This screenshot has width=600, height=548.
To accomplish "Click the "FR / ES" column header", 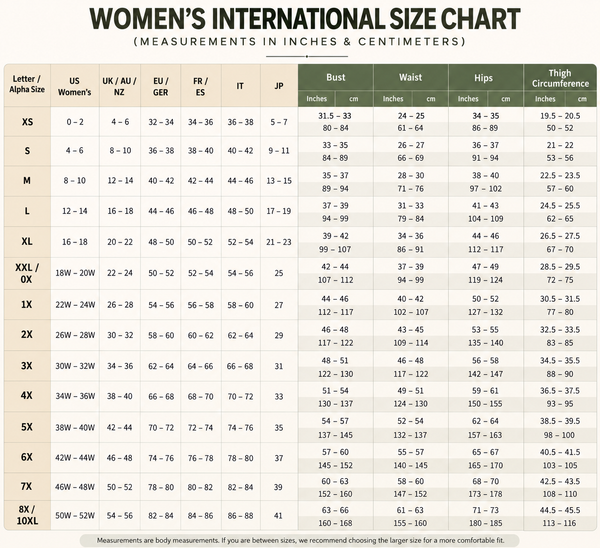I will tap(201, 86).
